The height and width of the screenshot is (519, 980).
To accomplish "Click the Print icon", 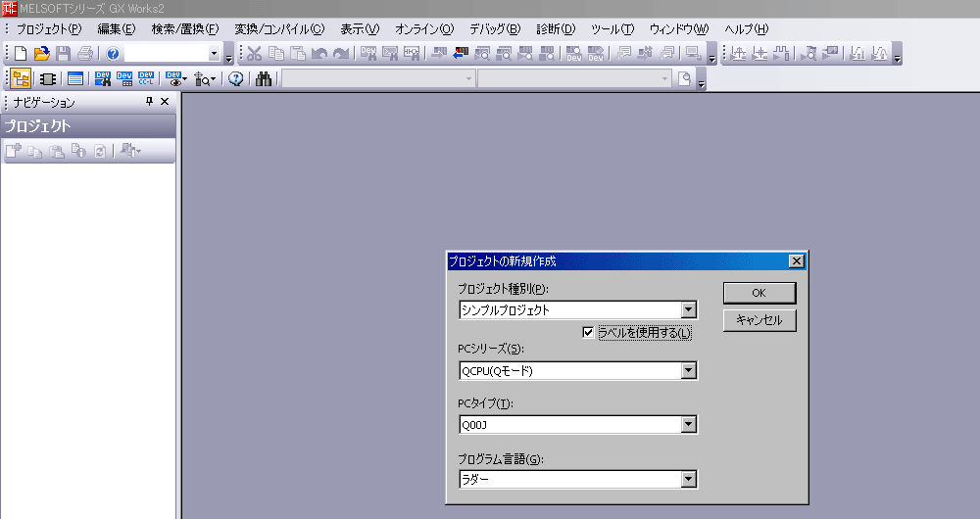I will [x=85, y=54].
